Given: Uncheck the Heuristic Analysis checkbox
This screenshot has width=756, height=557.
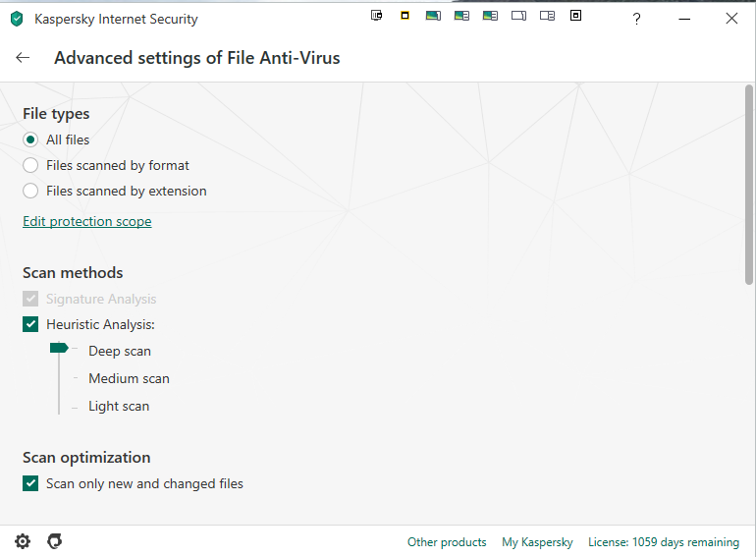Looking at the screenshot, I should point(30,324).
